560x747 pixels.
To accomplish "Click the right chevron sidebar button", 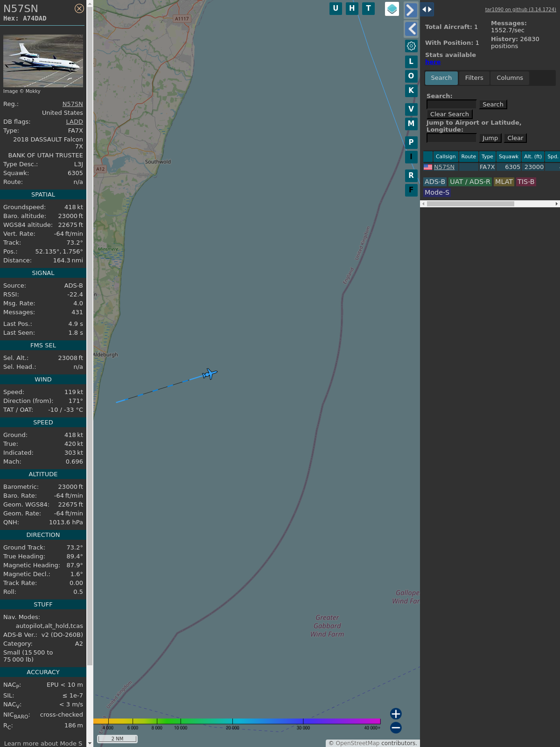I will (x=411, y=10).
